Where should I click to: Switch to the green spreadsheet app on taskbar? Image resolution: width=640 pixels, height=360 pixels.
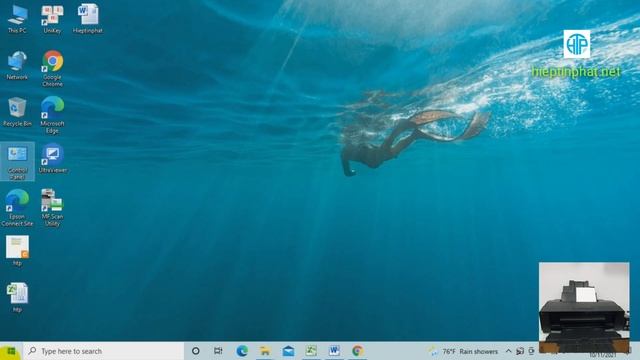pyautogui.click(x=311, y=351)
